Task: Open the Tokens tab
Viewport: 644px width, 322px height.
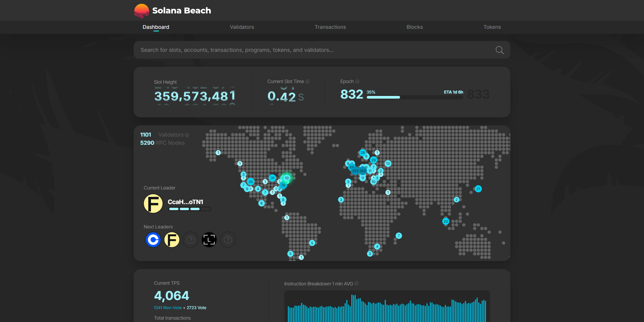Action: [492, 27]
